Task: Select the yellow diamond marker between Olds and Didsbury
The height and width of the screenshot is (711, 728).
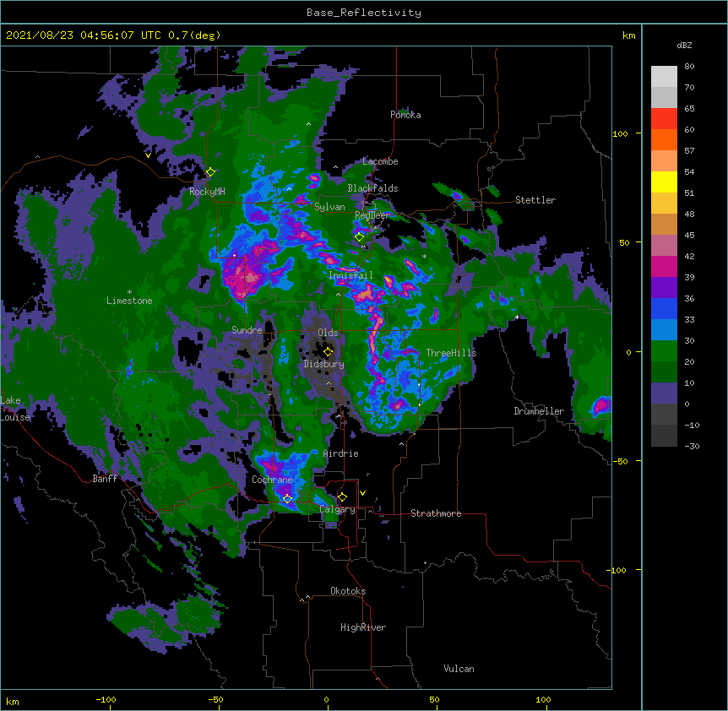Action: [x=328, y=351]
